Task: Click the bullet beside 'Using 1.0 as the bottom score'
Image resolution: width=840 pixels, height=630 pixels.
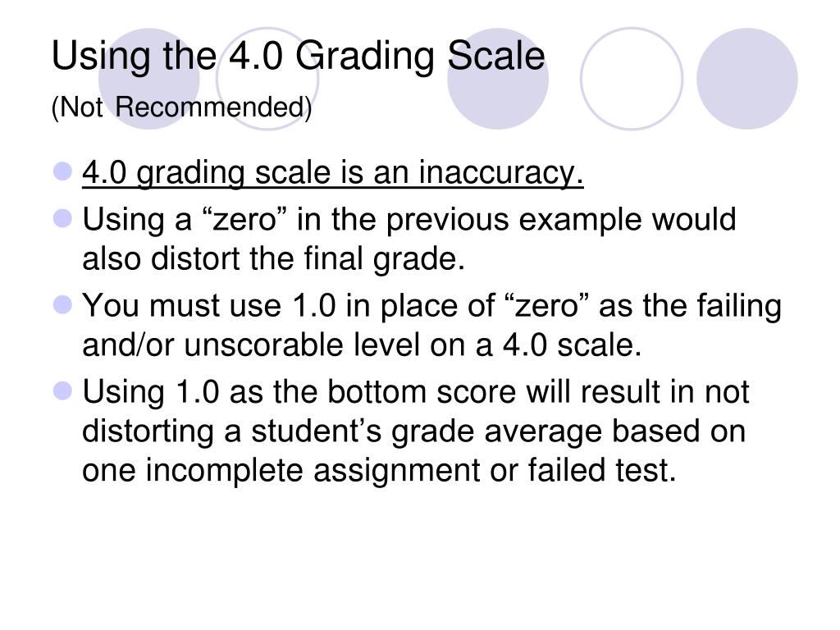Action: coord(63,390)
